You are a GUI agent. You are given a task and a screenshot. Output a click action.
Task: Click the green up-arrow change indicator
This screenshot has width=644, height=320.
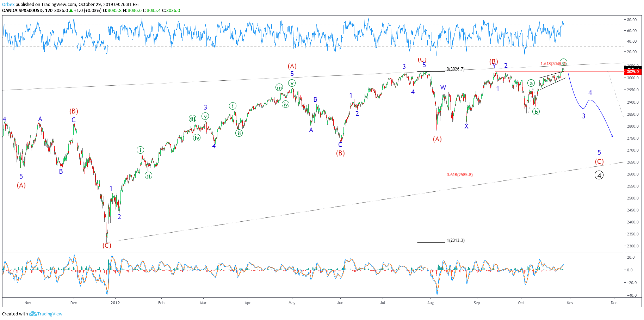tap(71, 11)
